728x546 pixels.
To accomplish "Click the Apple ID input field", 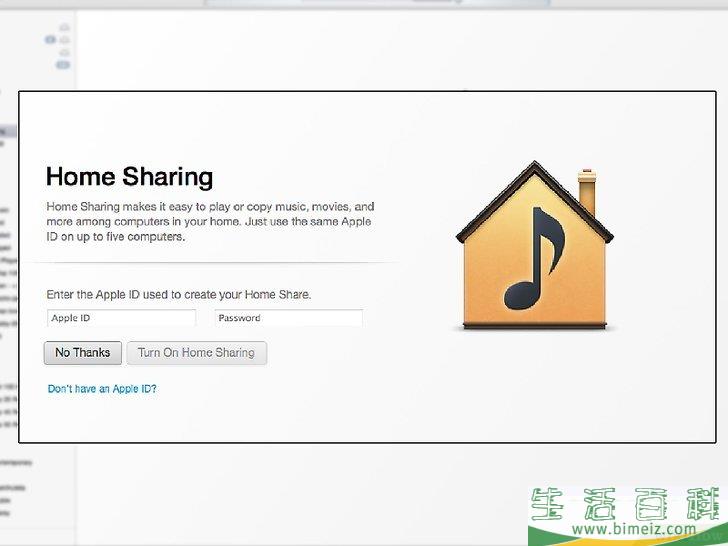I will click(121, 318).
